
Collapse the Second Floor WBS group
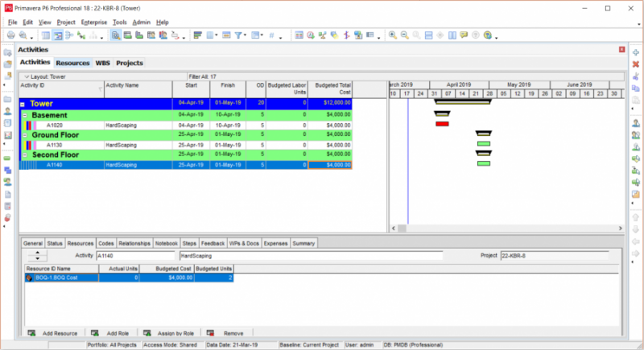tap(25, 155)
